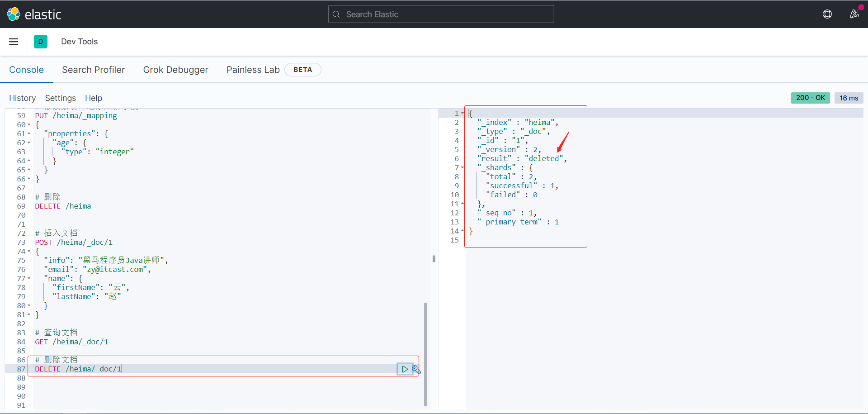Switch to the Painless Lab tab
This screenshot has width=868, height=414.
coord(253,70)
